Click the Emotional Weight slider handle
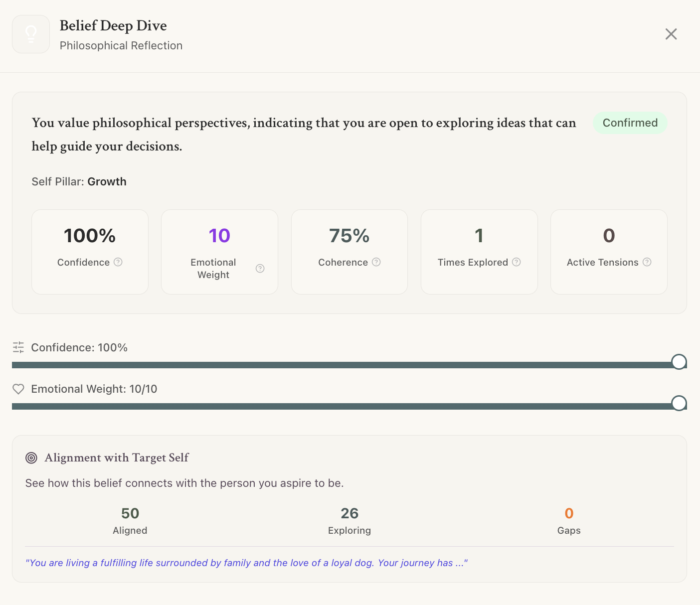The height and width of the screenshot is (605, 700). [x=679, y=403]
